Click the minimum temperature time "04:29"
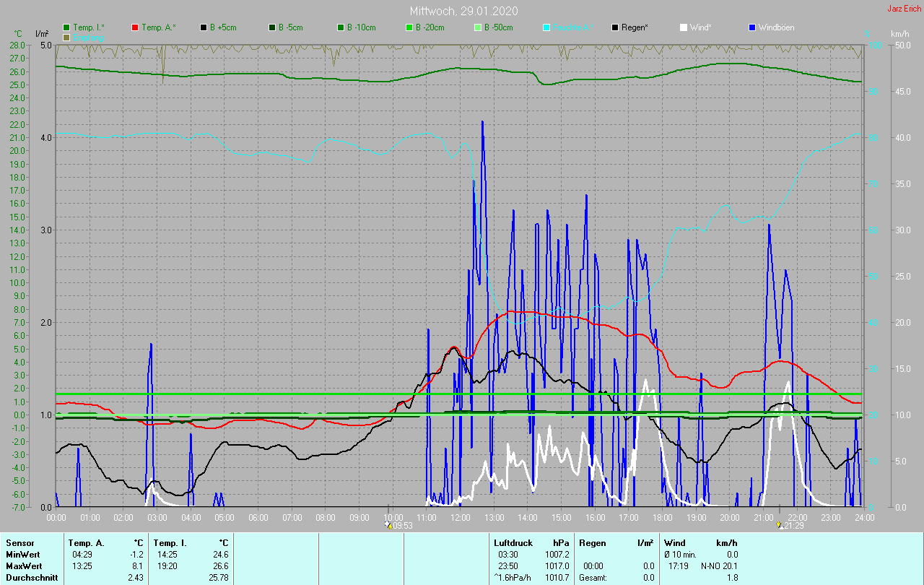 click(82, 555)
